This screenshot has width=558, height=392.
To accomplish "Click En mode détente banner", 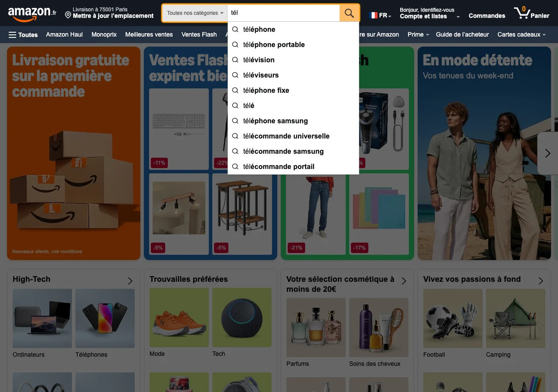I will point(484,153).
